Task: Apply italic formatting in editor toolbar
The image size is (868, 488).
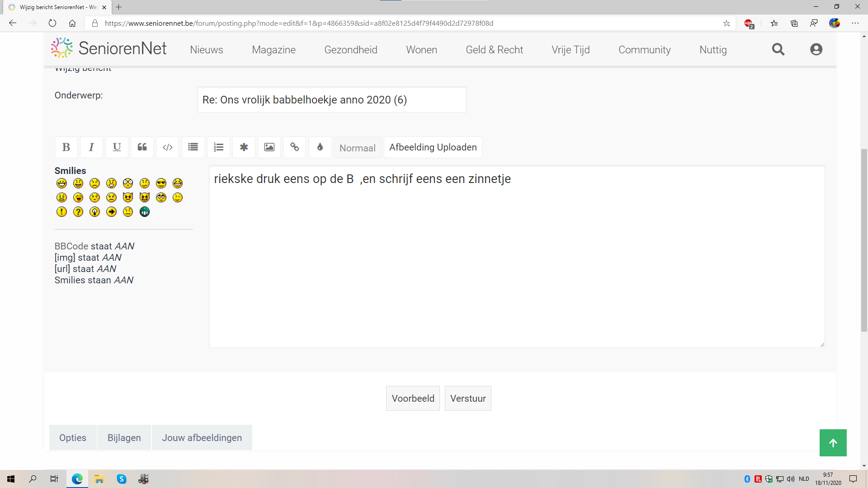Action: pyautogui.click(x=91, y=147)
